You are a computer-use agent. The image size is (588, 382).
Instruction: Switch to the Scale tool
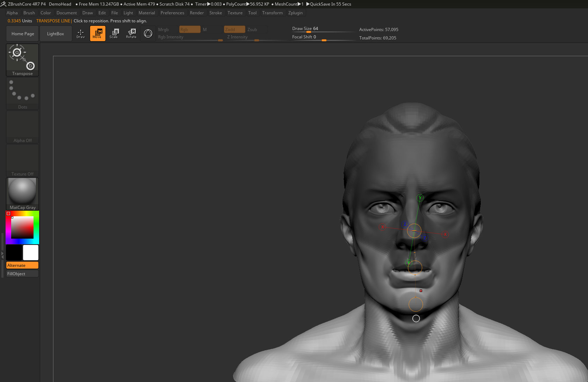(114, 33)
